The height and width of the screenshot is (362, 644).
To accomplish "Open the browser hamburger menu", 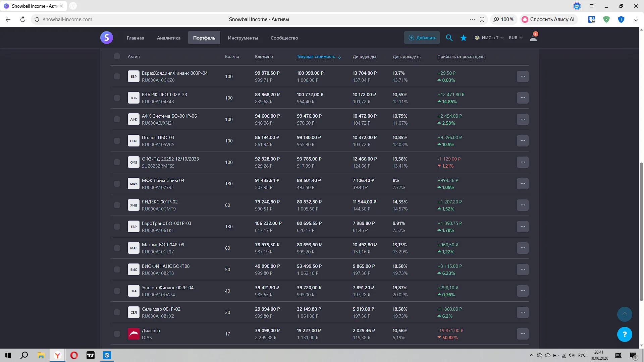I will click(592, 6).
